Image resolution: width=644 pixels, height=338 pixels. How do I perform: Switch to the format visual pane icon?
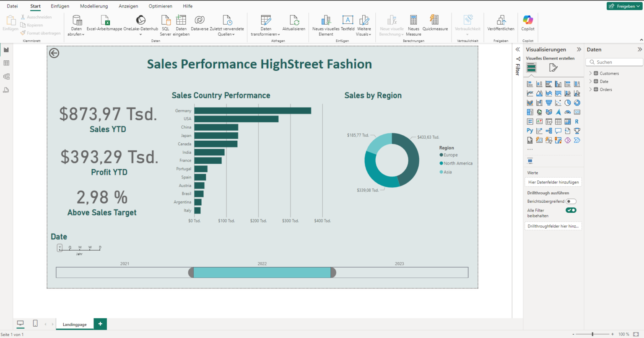tap(553, 67)
